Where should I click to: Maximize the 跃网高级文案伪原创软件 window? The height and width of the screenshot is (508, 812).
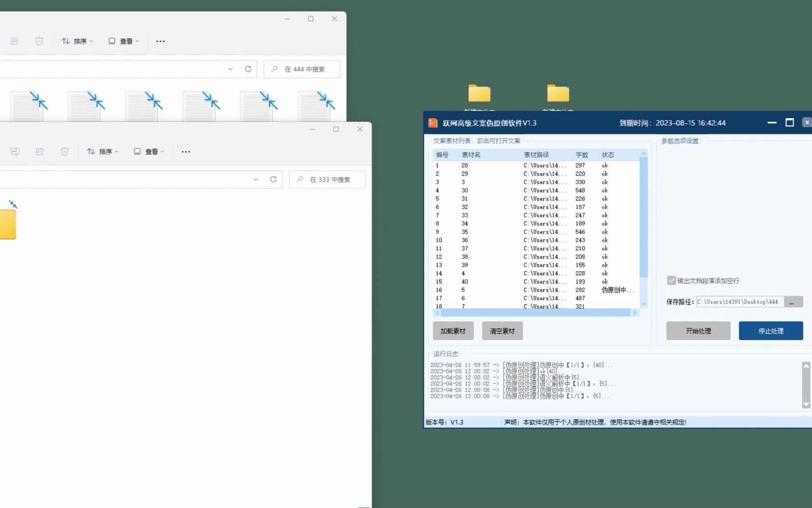pyautogui.click(x=790, y=123)
